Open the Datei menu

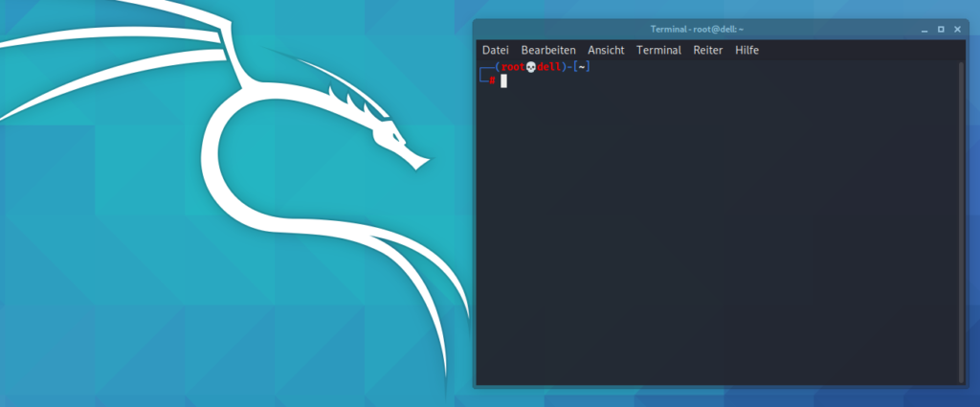(x=495, y=50)
